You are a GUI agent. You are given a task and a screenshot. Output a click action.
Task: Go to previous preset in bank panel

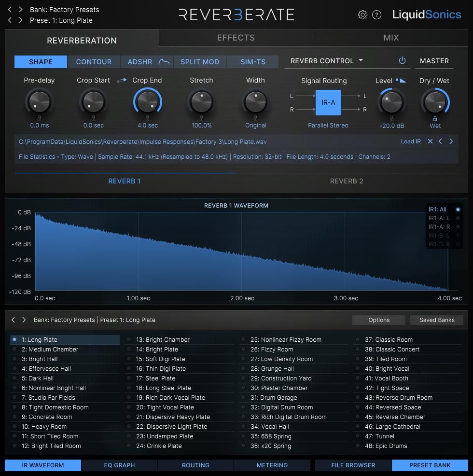[x=13, y=320]
